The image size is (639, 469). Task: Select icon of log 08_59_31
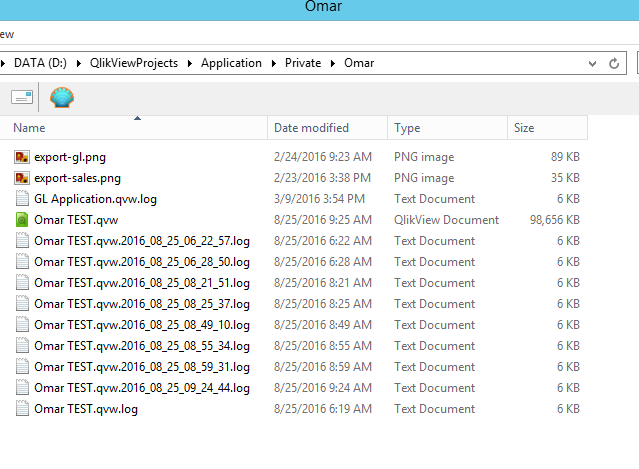click(22, 367)
